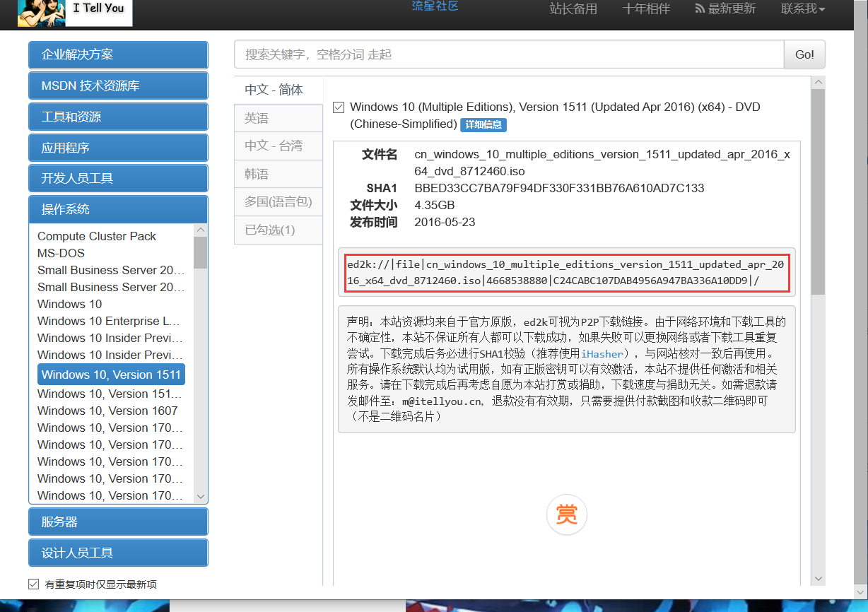Open the 流星社区 link in the header
The width and height of the screenshot is (868, 612).
point(435,6)
